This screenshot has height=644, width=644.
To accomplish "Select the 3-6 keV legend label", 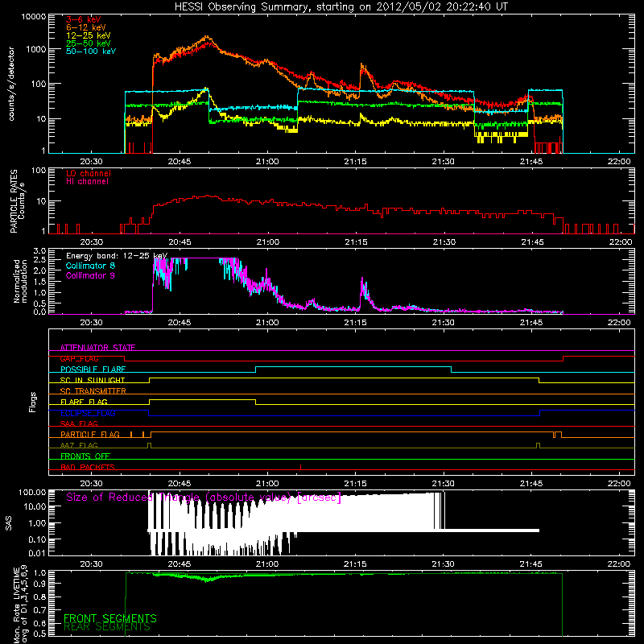I will click(84, 19).
